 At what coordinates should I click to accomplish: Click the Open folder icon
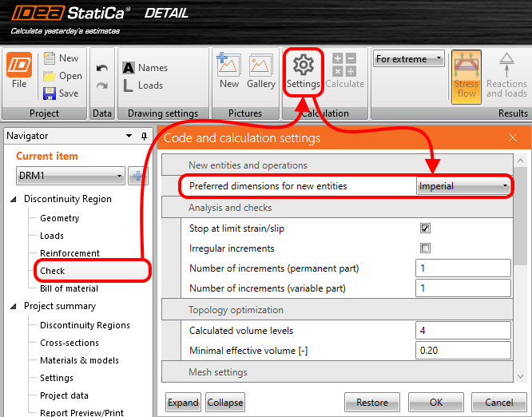[50, 76]
